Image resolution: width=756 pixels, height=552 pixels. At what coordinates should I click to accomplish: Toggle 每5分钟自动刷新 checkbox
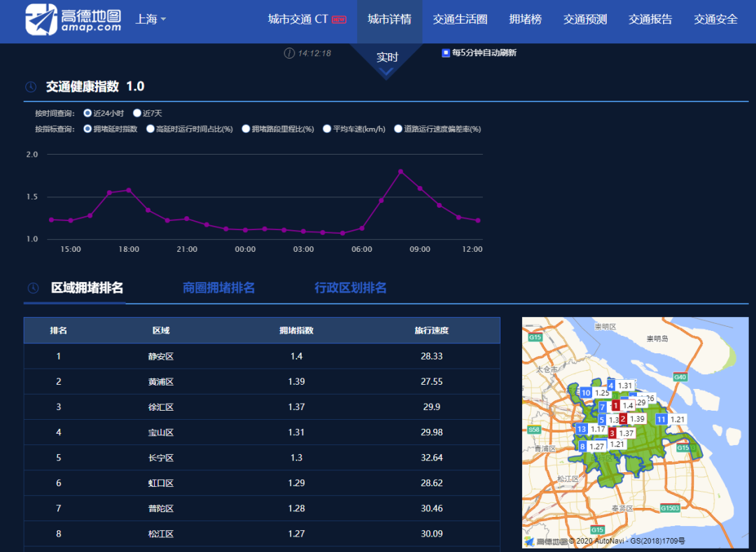(x=445, y=52)
